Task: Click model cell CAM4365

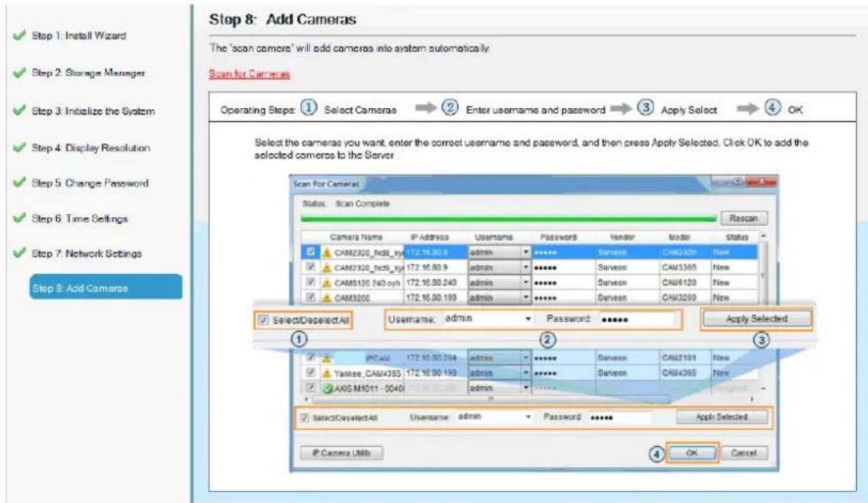Action: [x=684, y=372]
